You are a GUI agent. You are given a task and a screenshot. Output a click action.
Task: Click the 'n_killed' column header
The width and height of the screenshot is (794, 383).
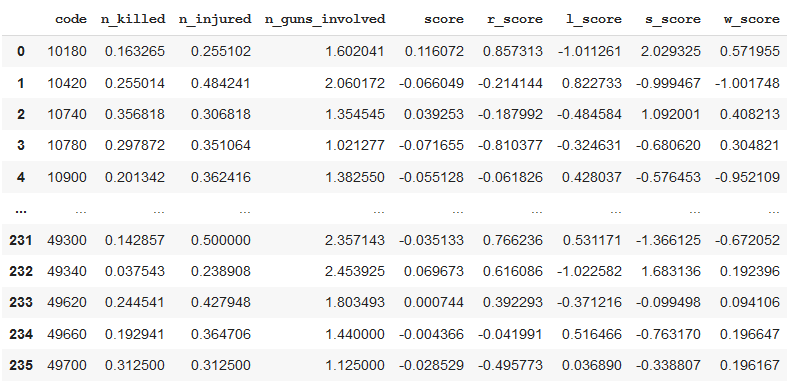coord(133,19)
